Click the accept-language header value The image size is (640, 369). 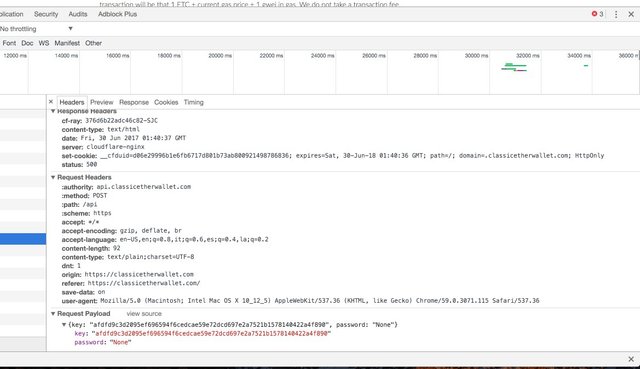tap(194, 240)
